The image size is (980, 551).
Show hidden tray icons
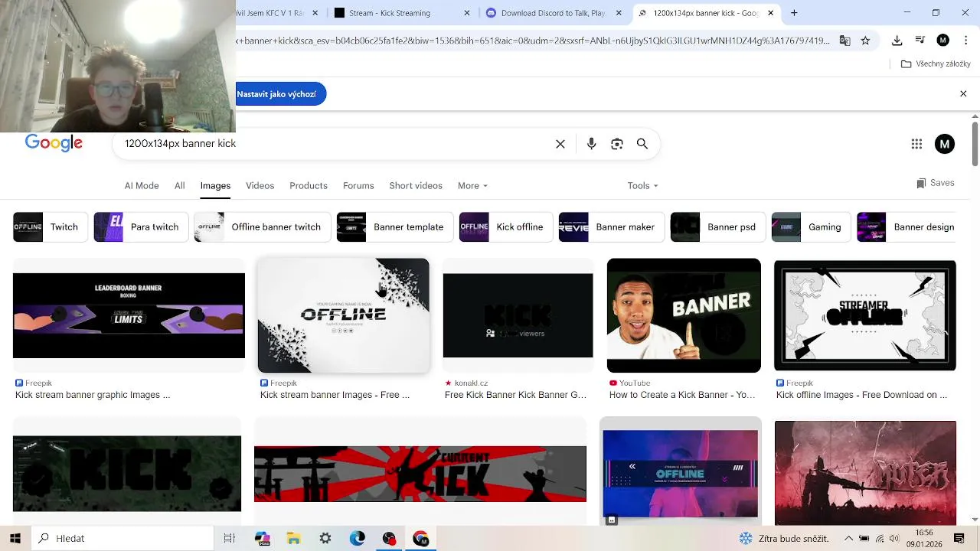tap(848, 538)
